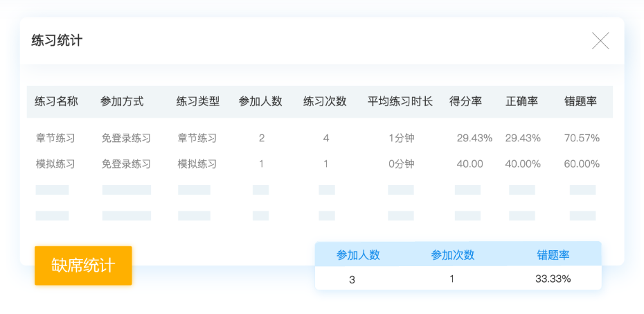
Task: Select the 练习名称 column header
Action: pos(56,101)
